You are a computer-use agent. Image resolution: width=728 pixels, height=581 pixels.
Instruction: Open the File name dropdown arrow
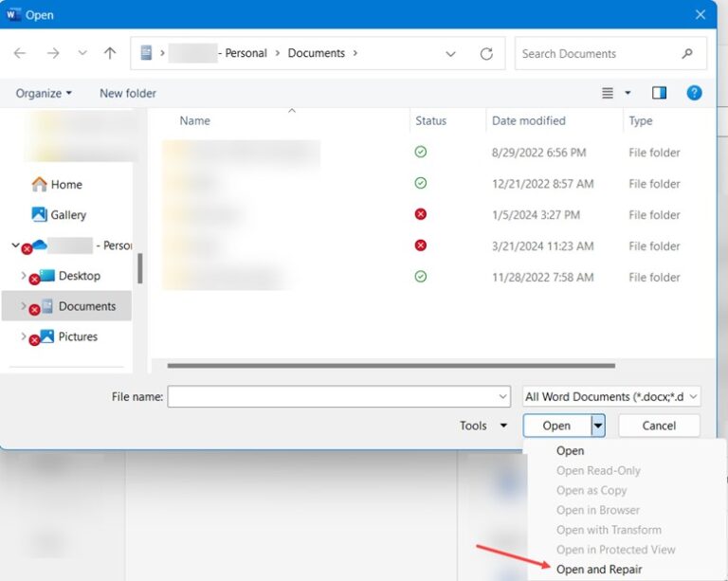[502, 397]
